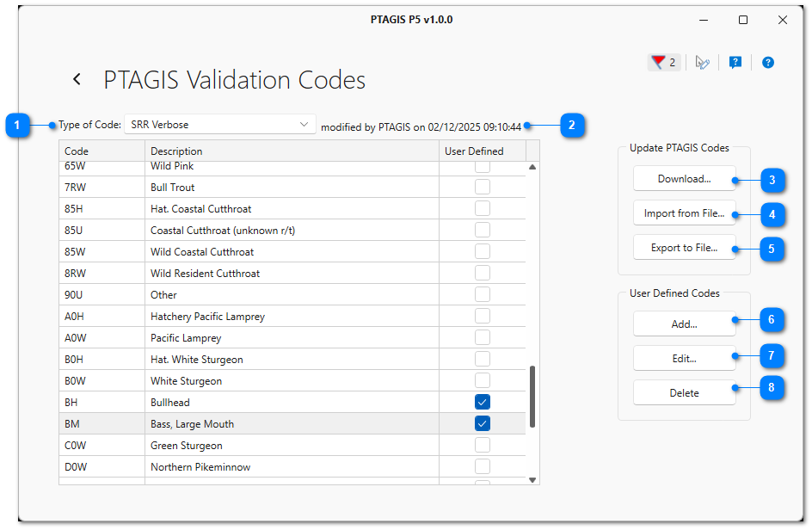This screenshot has width=812, height=530.
Task: Select the 'Wild Resident Cutthroat' cell
Action: tap(292, 273)
